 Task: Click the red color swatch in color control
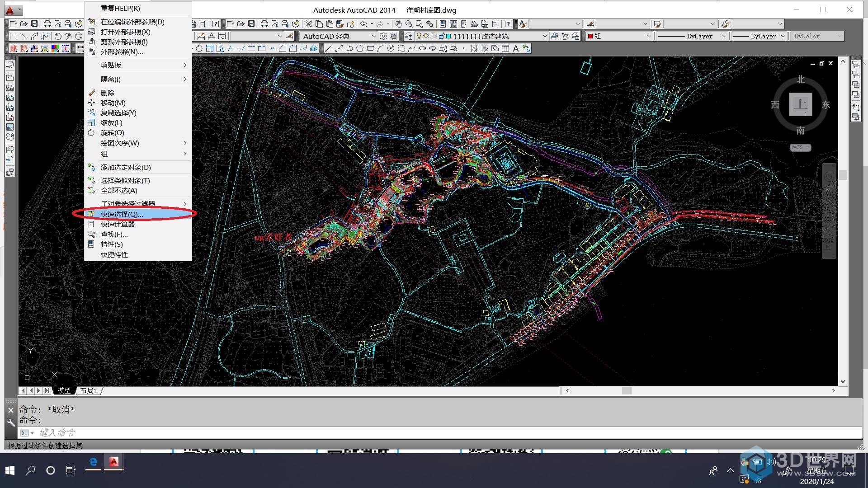pyautogui.click(x=590, y=36)
